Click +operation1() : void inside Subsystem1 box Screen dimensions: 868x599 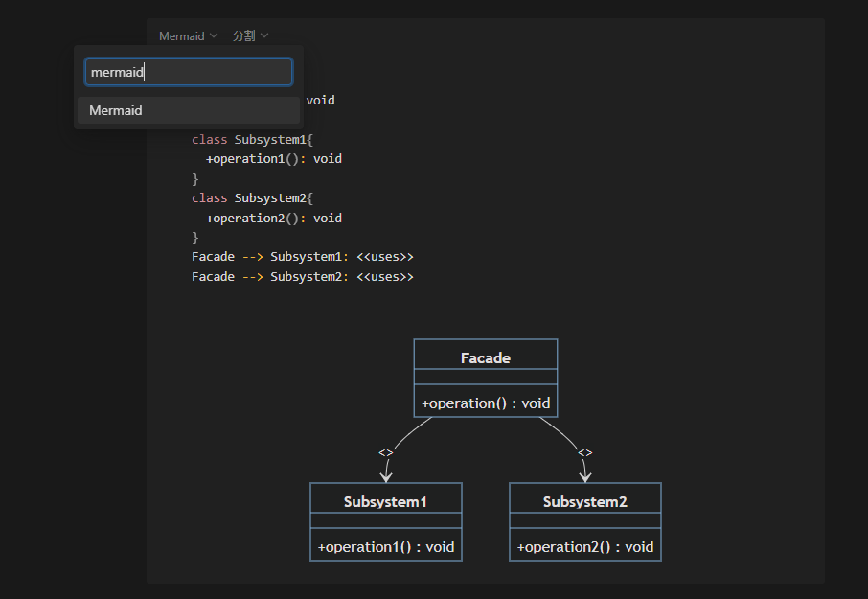point(385,545)
